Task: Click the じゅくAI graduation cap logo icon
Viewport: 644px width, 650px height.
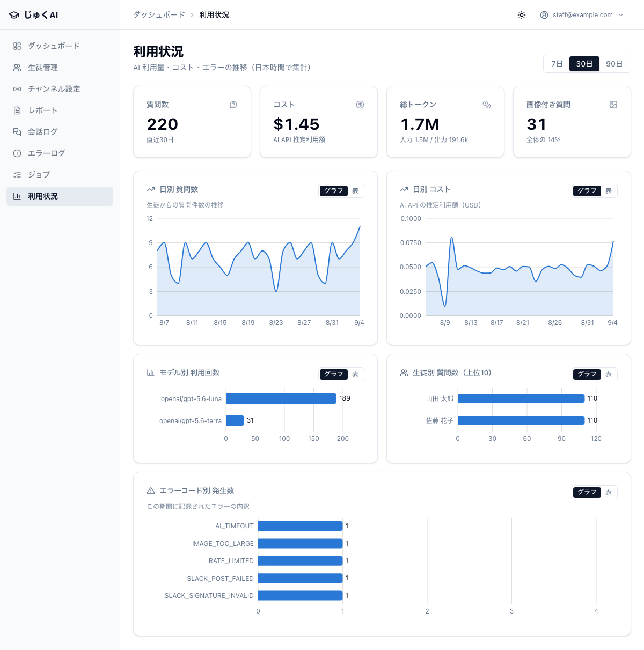Action: 14,15
